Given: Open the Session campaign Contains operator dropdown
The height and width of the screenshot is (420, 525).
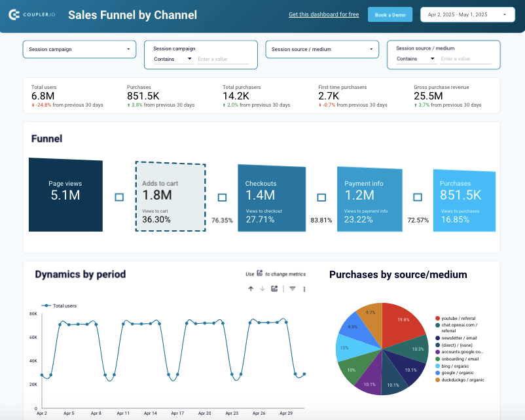Looking at the screenshot, I should pos(172,59).
